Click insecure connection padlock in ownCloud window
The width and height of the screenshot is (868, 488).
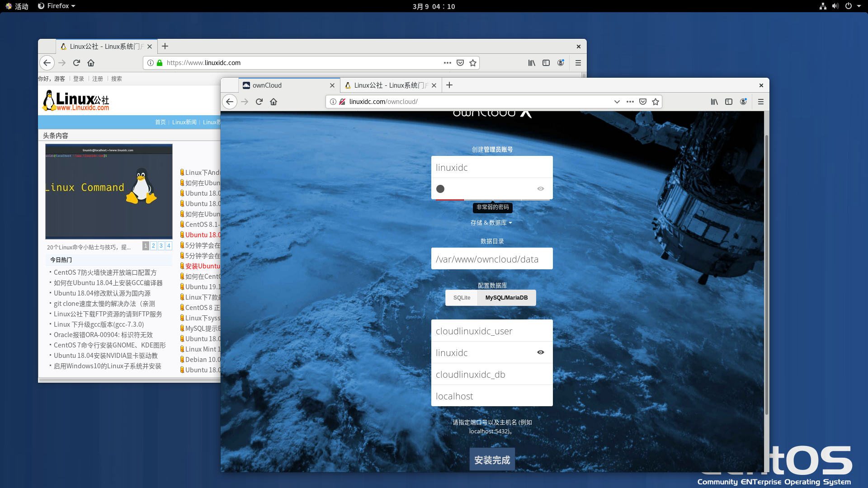[342, 102]
